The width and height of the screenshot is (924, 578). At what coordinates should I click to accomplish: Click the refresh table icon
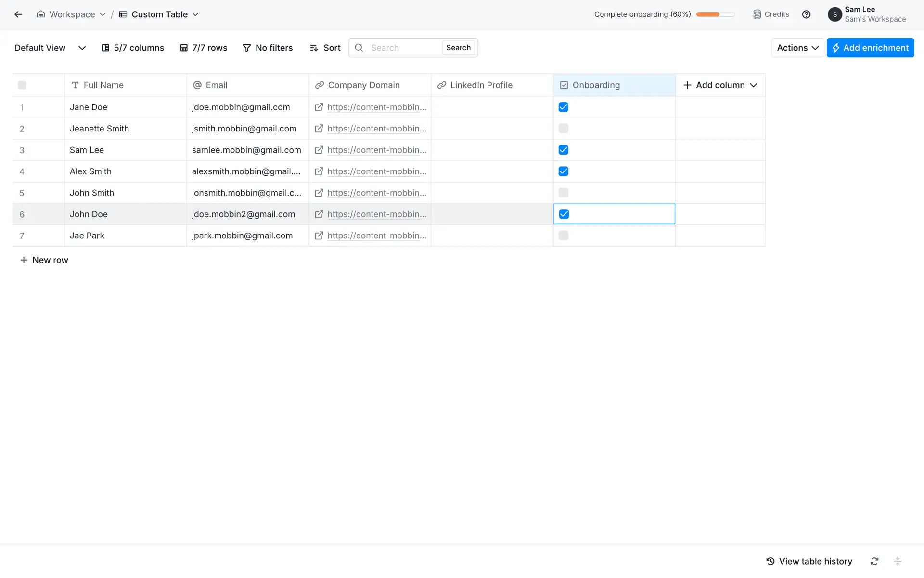[874, 561]
